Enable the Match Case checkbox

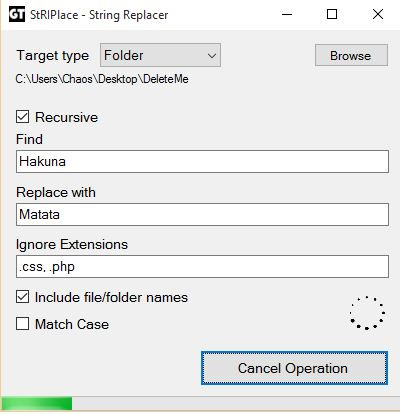coord(22,324)
